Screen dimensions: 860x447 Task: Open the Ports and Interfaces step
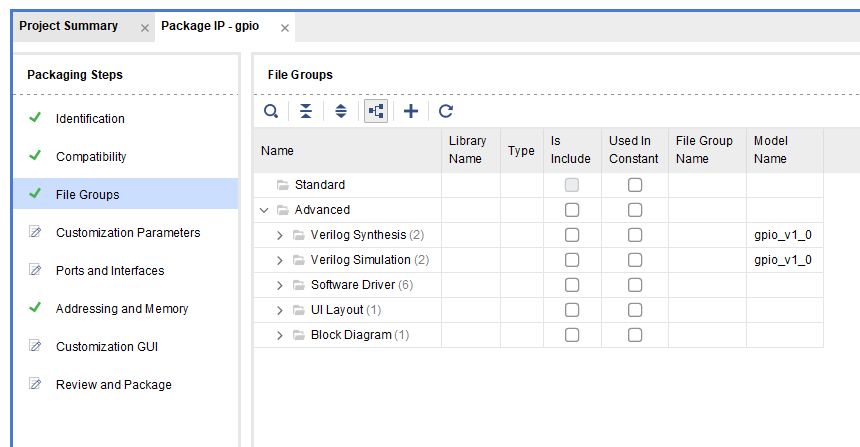pos(110,271)
